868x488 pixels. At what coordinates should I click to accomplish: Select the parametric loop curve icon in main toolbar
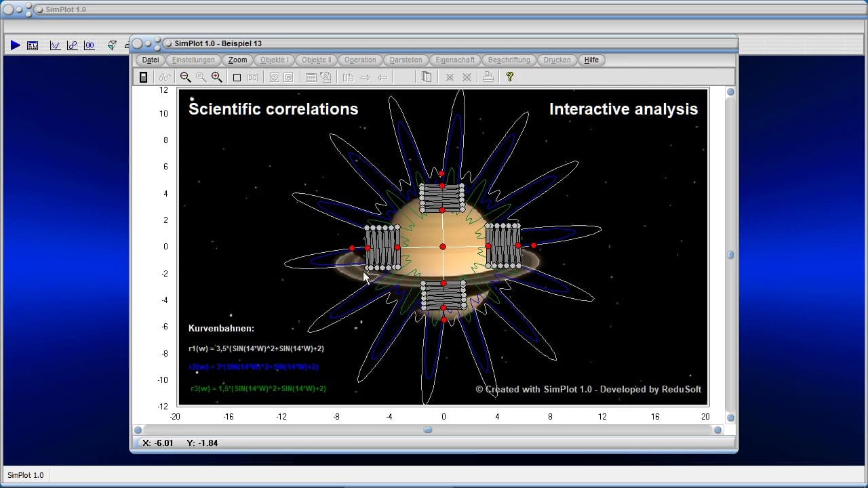click(x=72, y=45)
